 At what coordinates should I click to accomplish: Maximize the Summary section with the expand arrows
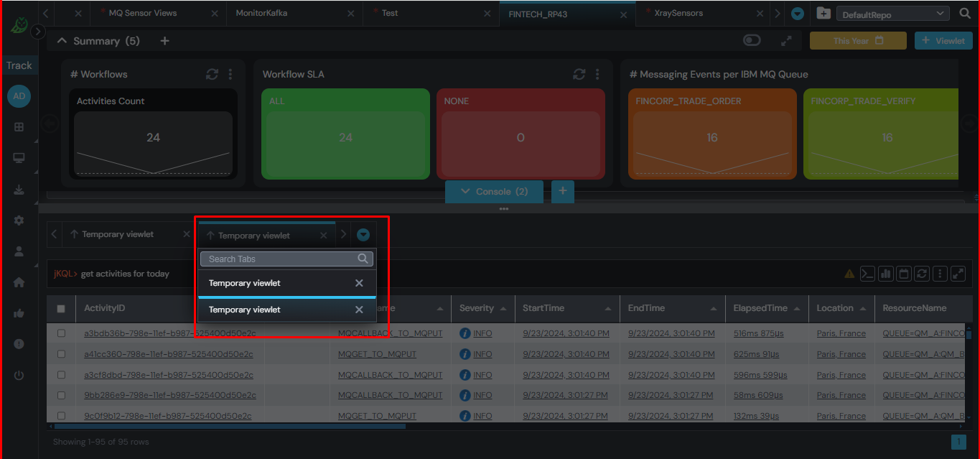(x=786, y=41)
